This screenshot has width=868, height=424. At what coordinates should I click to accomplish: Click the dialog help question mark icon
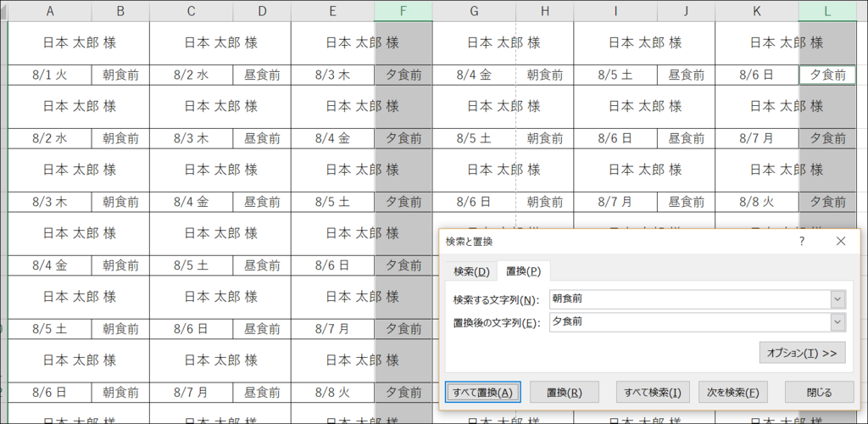(x=802, y=241)
